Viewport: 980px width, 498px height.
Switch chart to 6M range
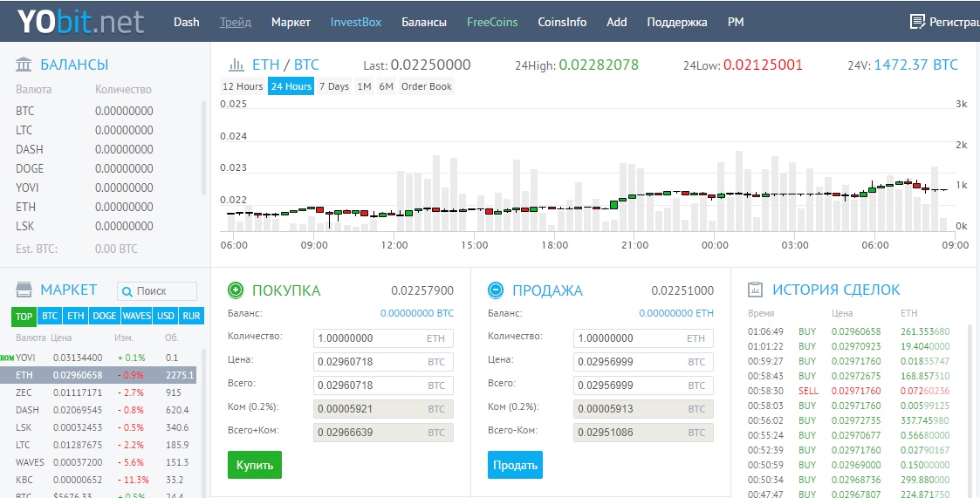(x=387, y=86)
